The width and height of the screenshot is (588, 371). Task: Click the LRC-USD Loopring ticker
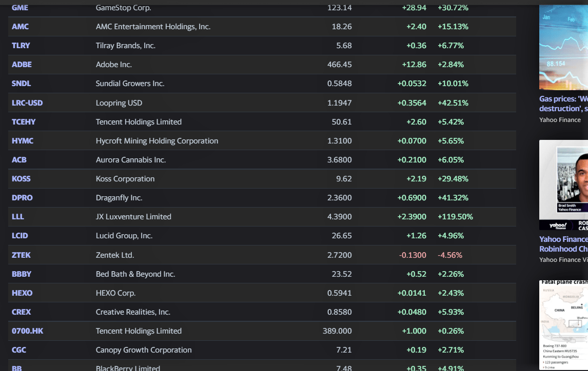point(27,102)
